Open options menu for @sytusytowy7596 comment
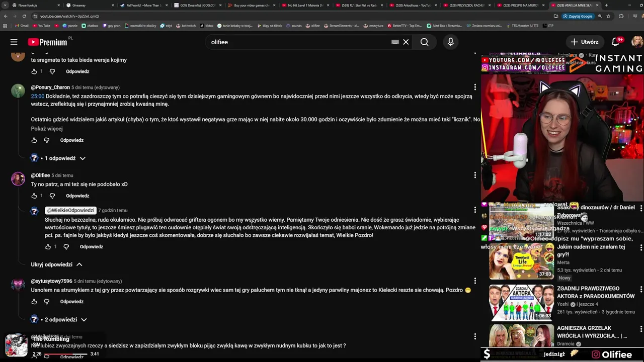This screenshot has height=362, width=644. click(x=475, y=281)
